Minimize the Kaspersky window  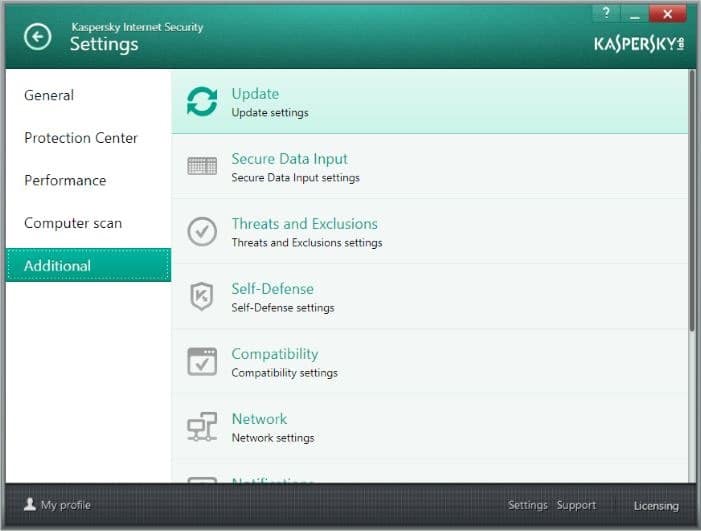coord(634,13)
